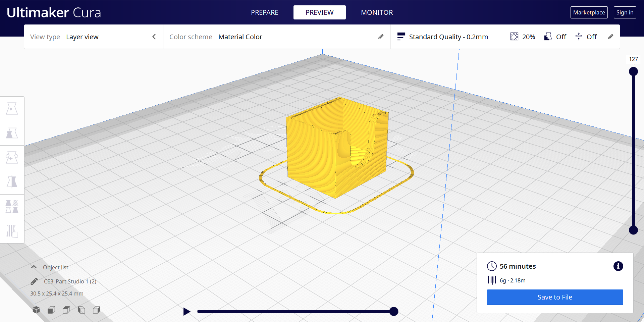Viewport: 644px width, 322px height.
Task: Select the Mirror tool in left toolbar
Action: pos(12,182)
